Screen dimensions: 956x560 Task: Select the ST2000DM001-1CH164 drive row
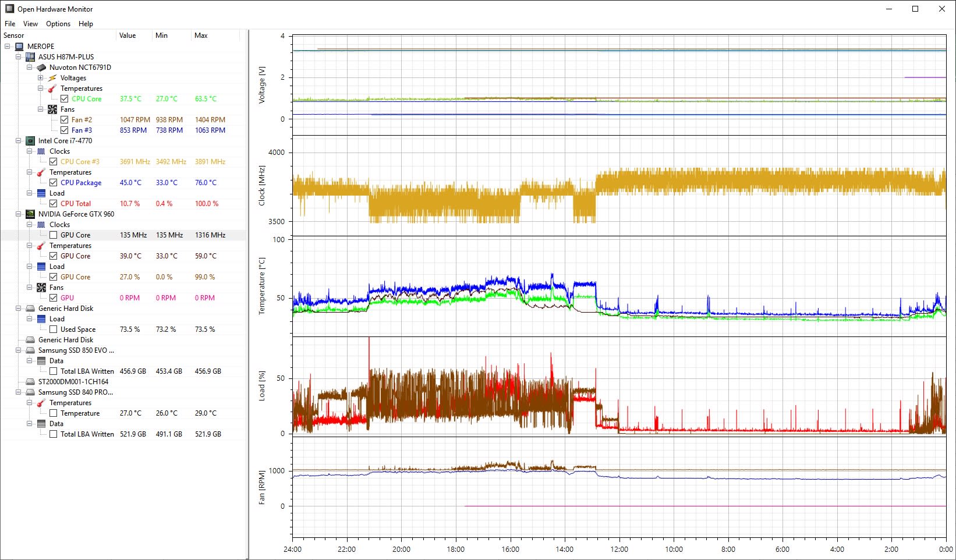click(123, 382)
